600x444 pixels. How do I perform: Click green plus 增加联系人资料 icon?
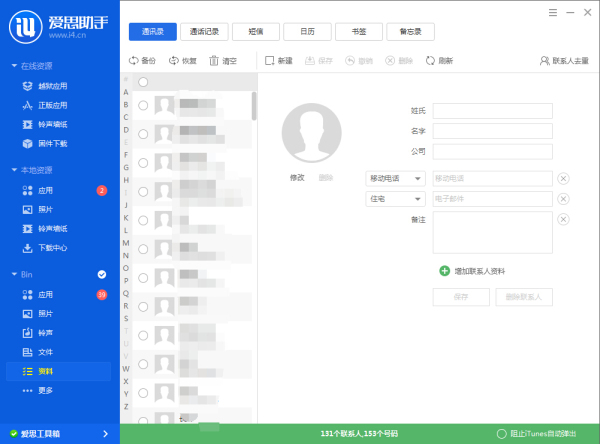coord(444,271)
